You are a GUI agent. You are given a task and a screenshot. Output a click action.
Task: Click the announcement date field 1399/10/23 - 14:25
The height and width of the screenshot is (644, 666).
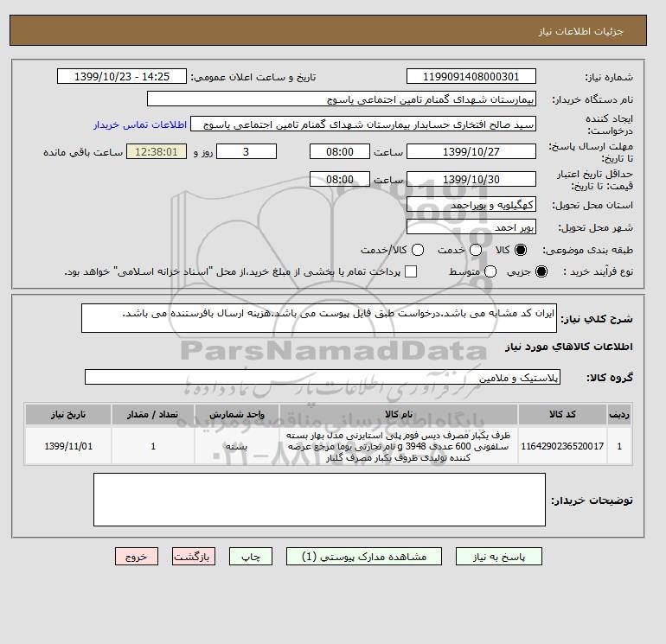(x=122, y=76)
